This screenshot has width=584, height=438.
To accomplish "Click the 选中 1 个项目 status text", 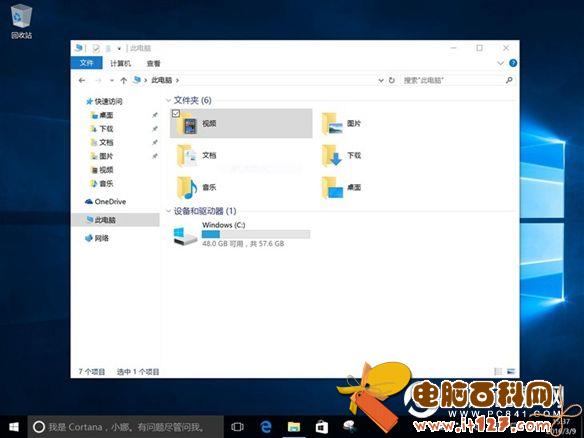I will point(138,372).
